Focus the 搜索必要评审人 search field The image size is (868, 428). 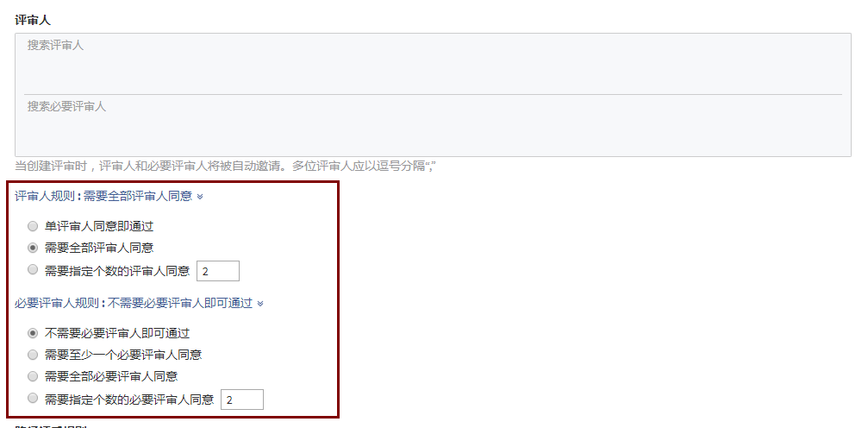pos(433,124)
